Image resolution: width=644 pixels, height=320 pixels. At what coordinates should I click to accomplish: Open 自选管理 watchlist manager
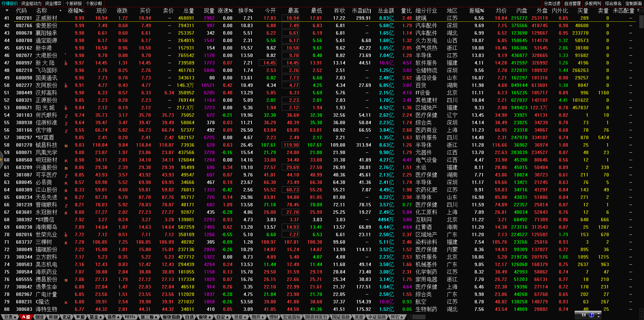(572, 3)
